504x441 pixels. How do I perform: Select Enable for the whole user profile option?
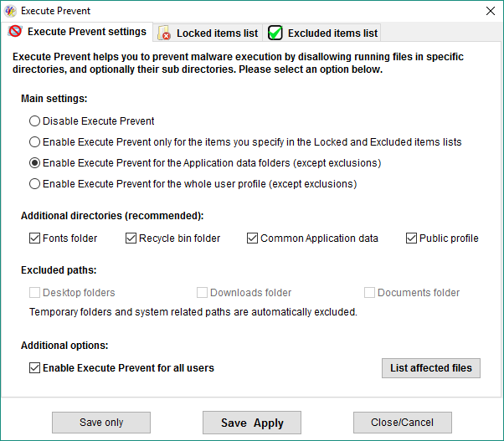click(x=34, y=184)
